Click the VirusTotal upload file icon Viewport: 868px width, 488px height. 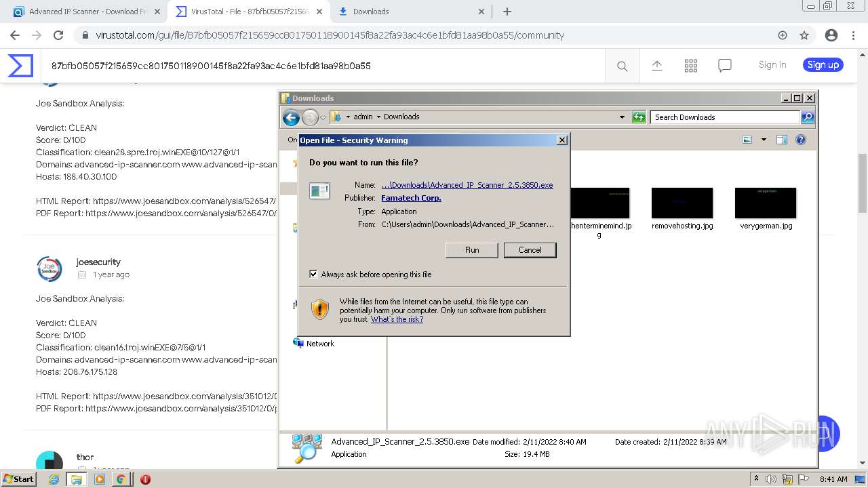coord(657,66)
